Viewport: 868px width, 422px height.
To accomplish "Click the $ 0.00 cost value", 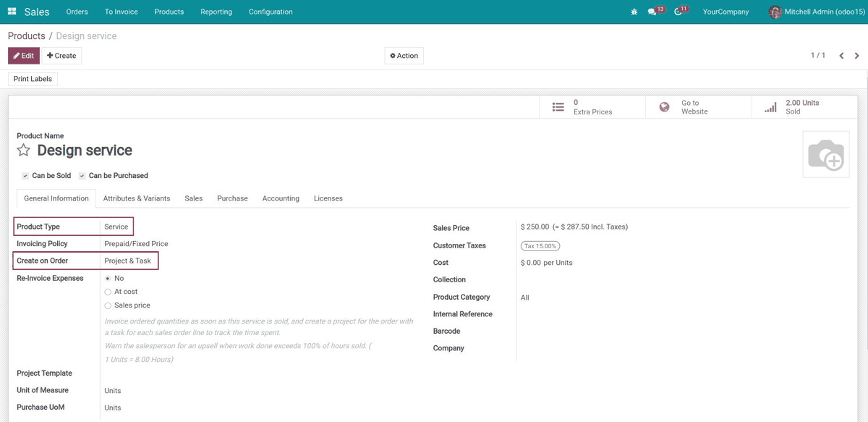I will 530,263.
